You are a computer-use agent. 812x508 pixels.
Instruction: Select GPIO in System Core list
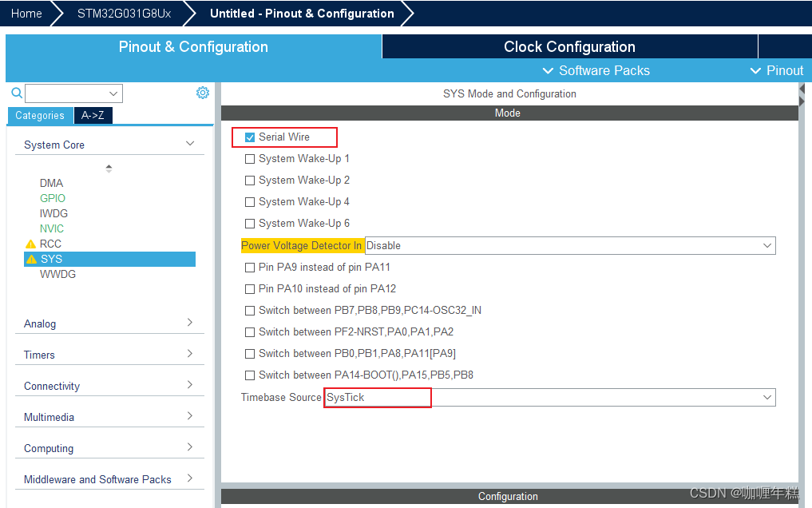[53, 198]
